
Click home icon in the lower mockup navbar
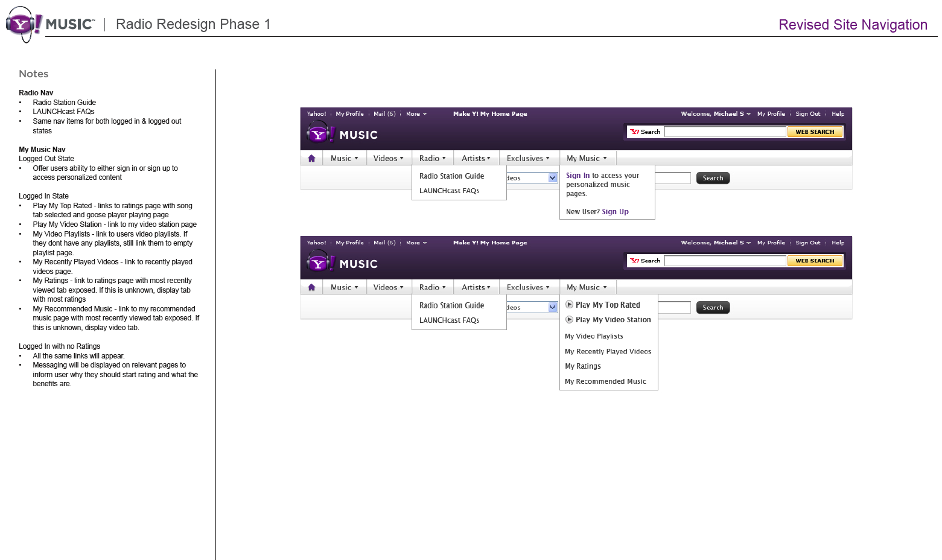[x=311, y=287]
